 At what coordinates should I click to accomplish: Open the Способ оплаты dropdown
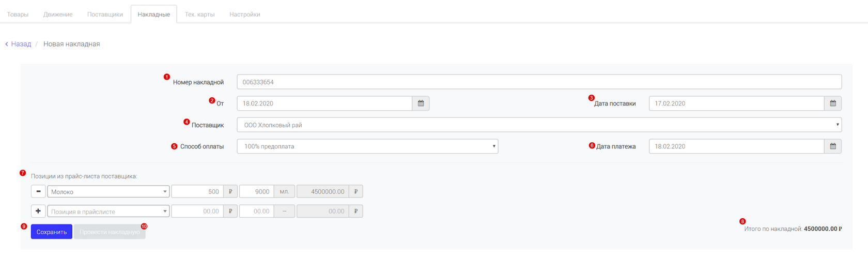point(367,146)
